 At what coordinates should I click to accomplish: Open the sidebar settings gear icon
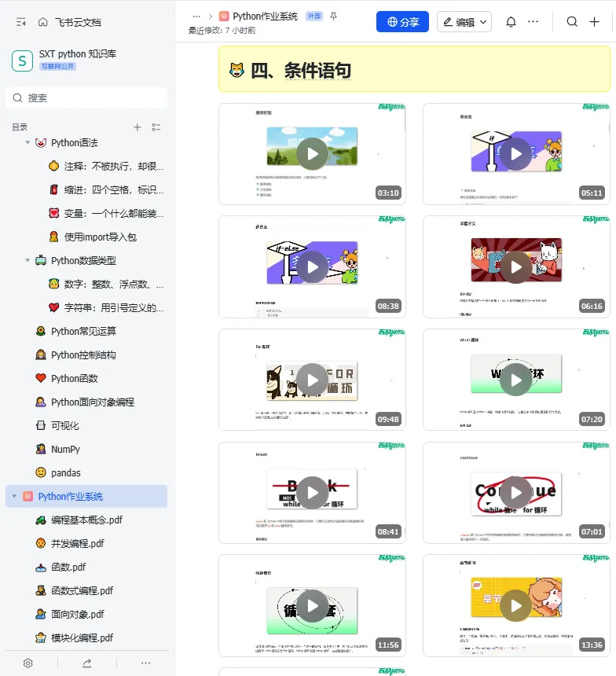click(x=28, y=663)
